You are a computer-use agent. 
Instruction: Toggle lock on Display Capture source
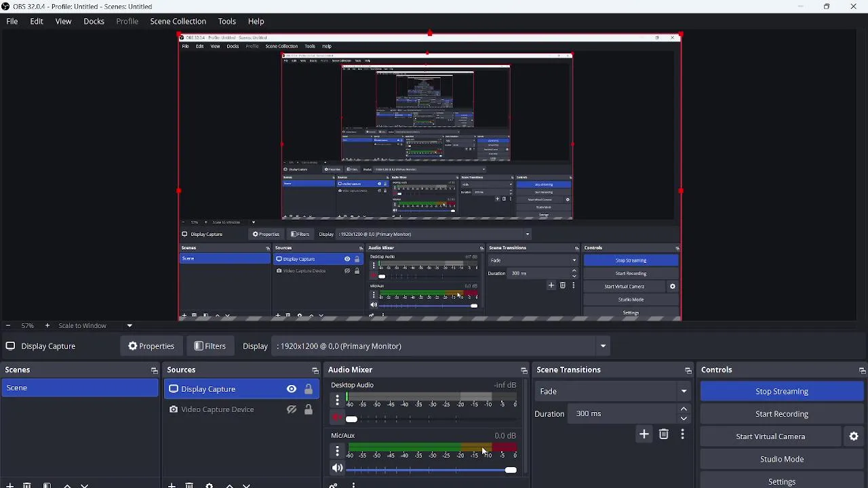[x=309, y=389]
